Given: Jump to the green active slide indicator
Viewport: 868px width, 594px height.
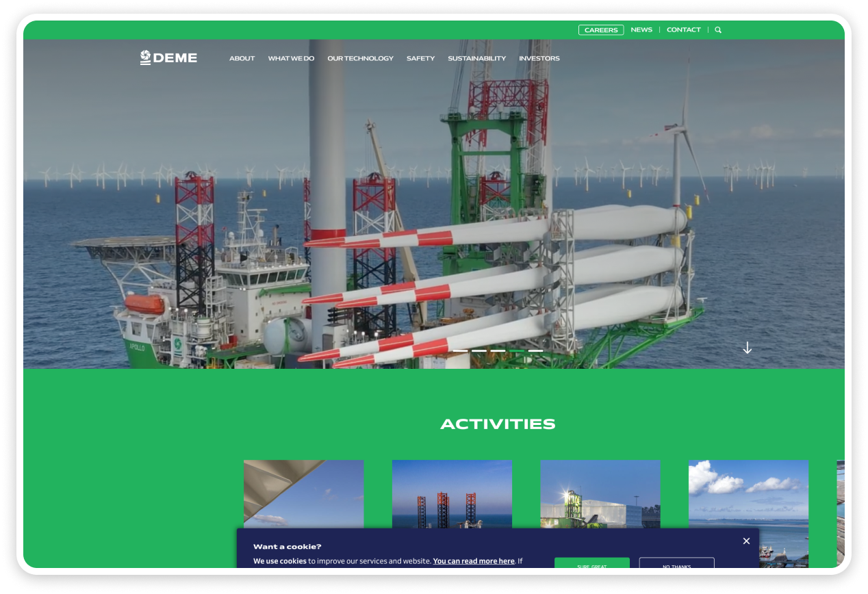Looking at the screenshot, I should coord(517,351).
